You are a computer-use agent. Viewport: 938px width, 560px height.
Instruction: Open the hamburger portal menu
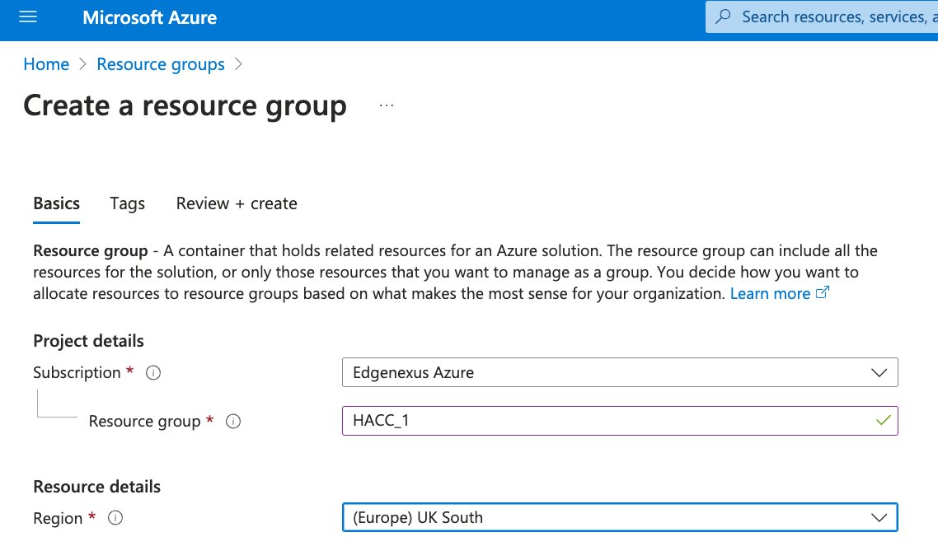28,16
